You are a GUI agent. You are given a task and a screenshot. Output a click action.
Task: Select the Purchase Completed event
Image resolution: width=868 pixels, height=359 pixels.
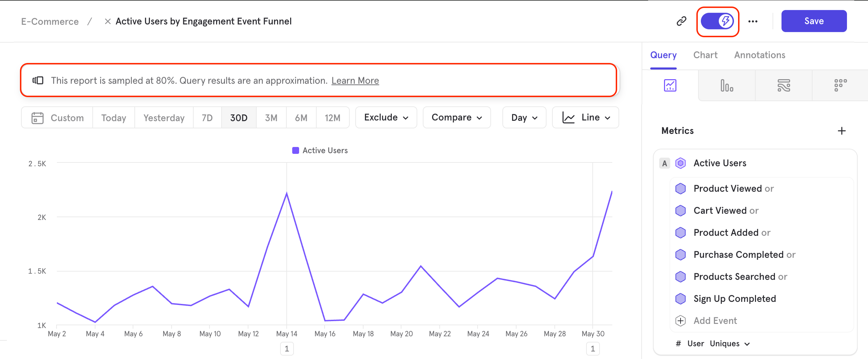pyautogui.click(x=738, y=255)
